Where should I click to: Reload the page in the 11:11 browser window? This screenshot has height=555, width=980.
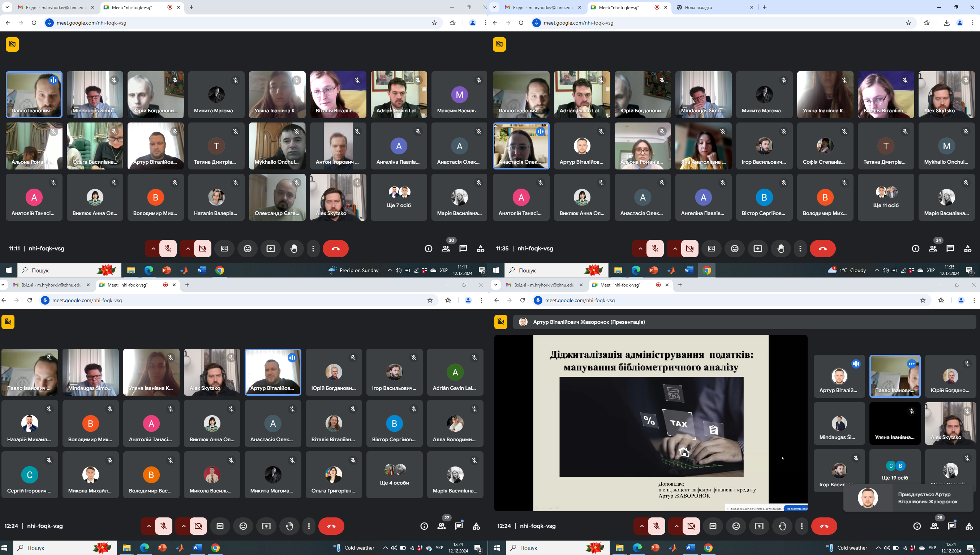pyautogui.click(x=34, y=23)
